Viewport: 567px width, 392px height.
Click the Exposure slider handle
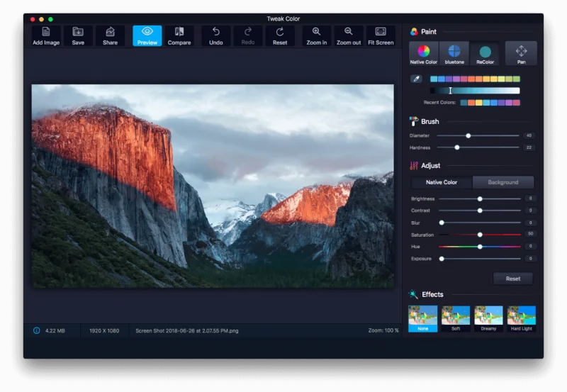click(442, 259)
